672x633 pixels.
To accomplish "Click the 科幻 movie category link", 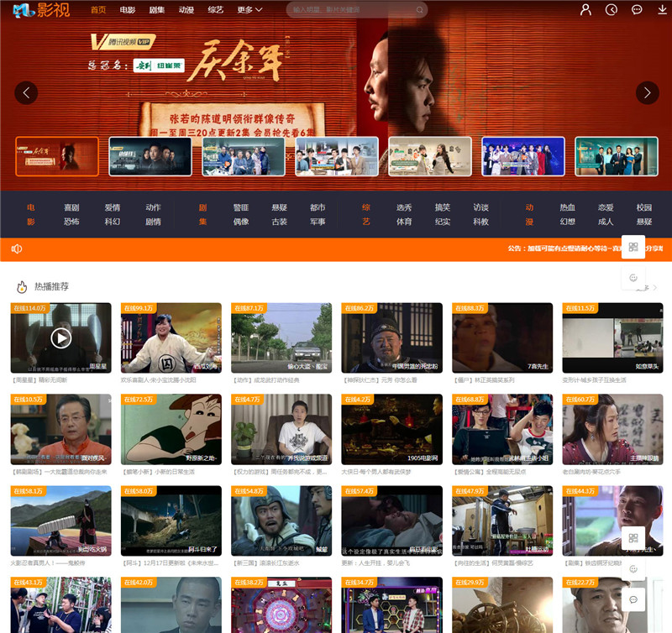I will 113,222.
